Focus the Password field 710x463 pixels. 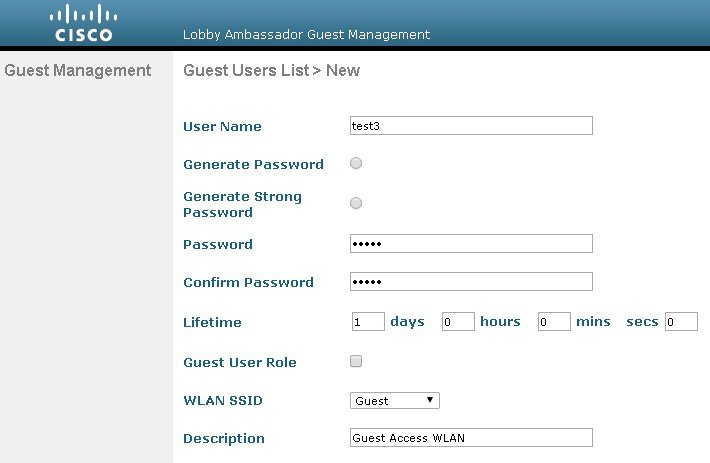471,244
